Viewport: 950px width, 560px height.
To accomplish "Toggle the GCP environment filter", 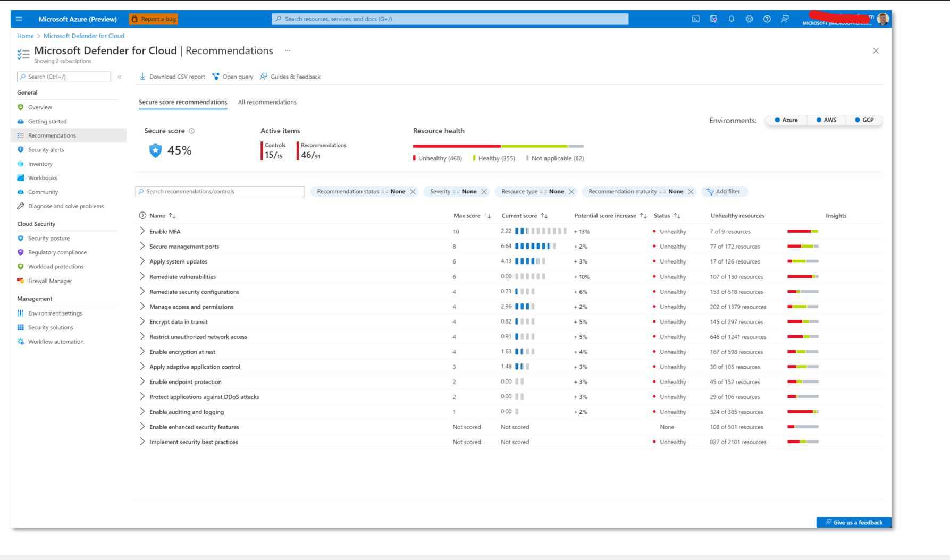I will tap(864, 120).
